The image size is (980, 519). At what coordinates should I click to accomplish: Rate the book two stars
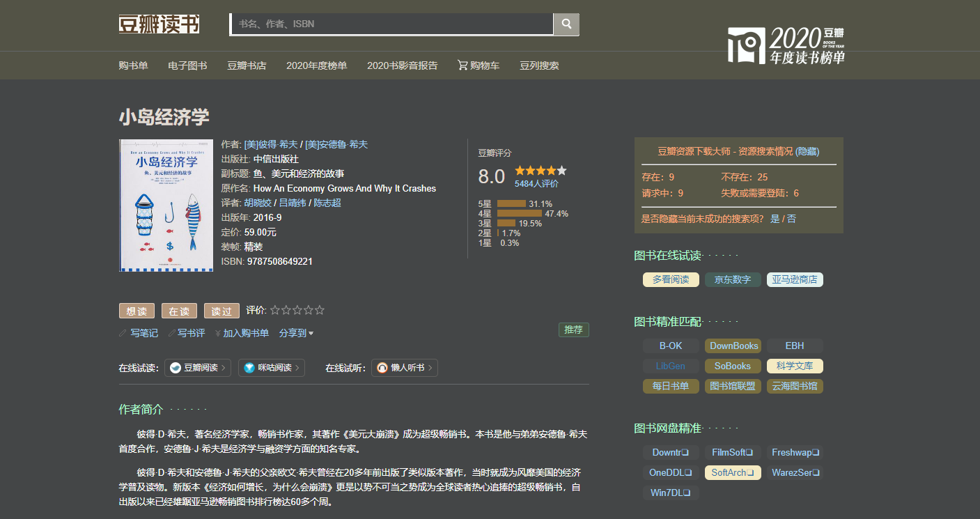point(286,310)
